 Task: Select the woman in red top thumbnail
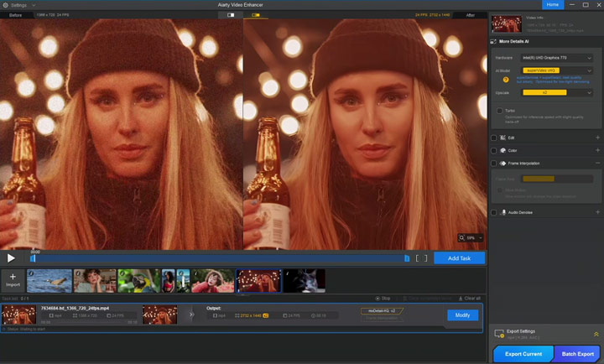point(169,281)
